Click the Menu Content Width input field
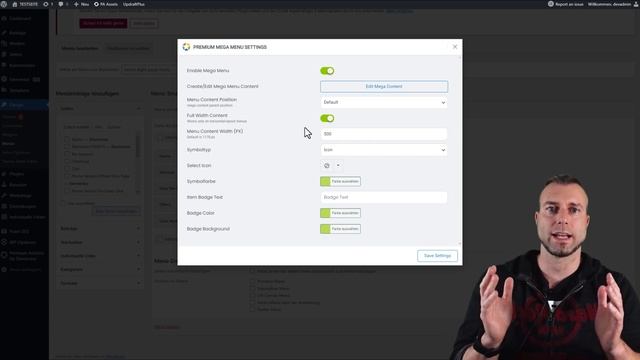Image resolution: width=640 pixels, height=360 pixels. pyautogui.click(x=384, y=134)
